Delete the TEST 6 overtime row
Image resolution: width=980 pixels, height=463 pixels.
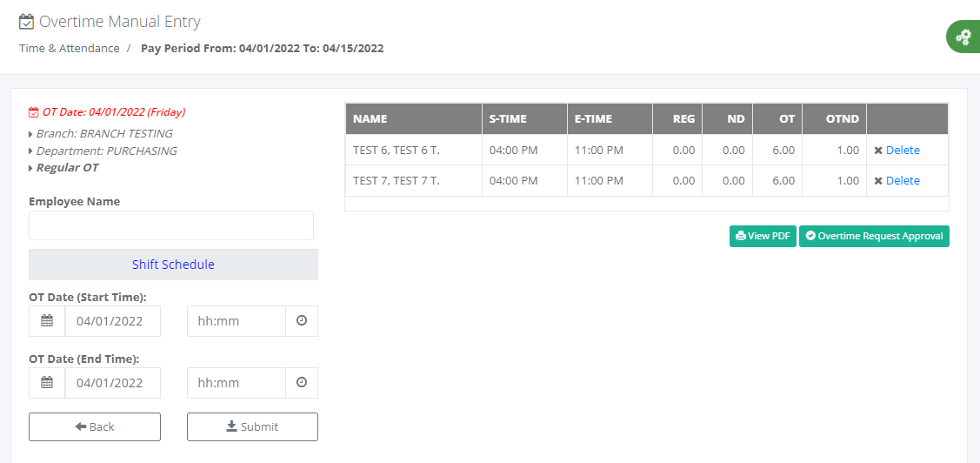[897, 151]
